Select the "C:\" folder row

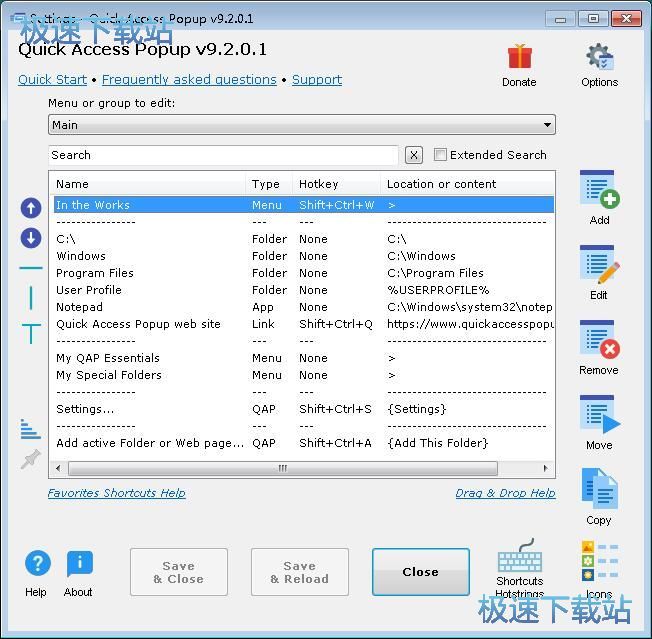pos(304,239)
